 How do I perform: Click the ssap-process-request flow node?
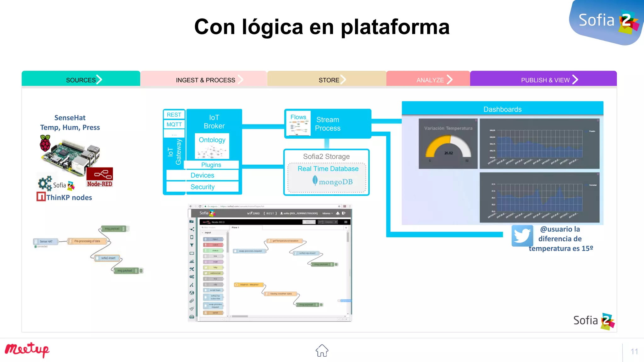pos(249,251)
